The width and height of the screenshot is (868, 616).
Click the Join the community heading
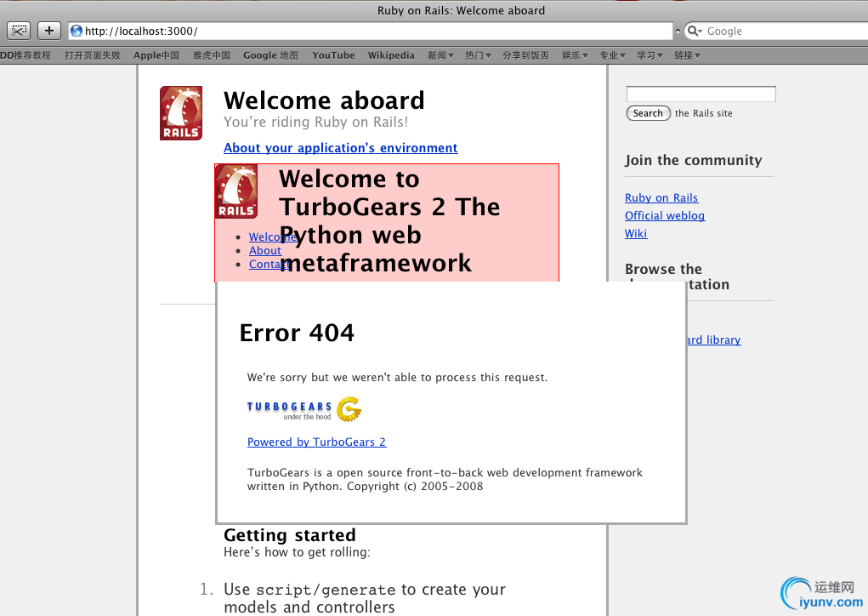694,160
